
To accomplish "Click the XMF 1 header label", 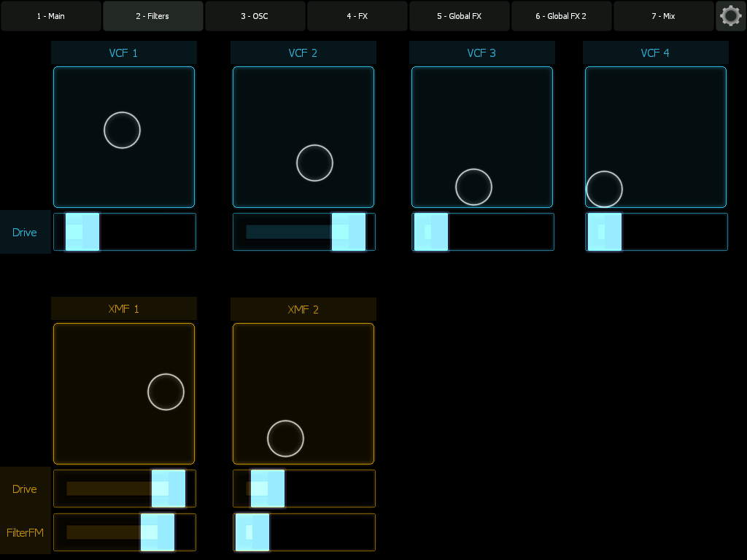I will [124, 308].
